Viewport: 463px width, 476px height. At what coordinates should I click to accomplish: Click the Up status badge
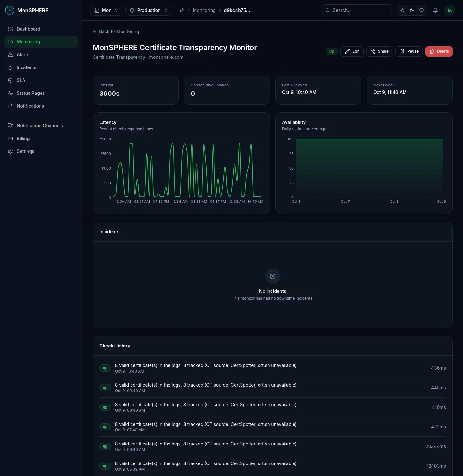point(331,51)
